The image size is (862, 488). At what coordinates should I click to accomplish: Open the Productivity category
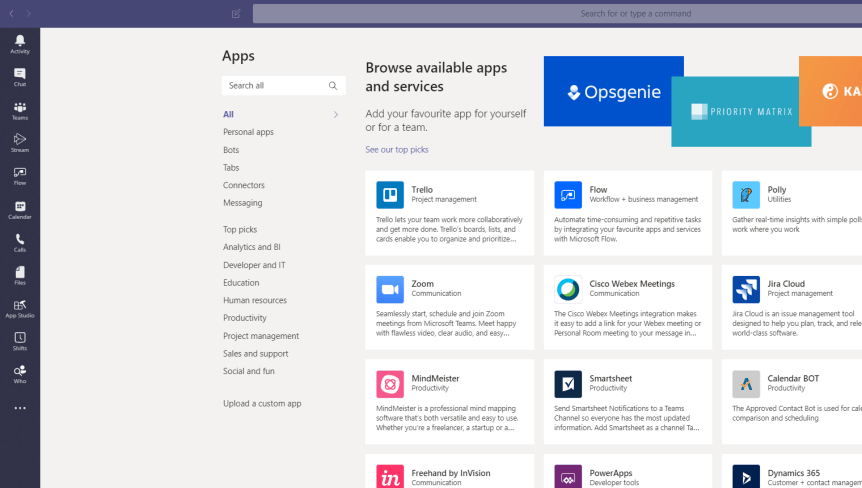[x=245, y=318]
